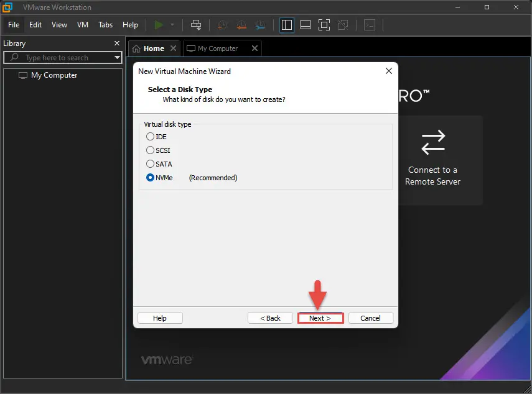Image resolution: width=532 pixels, height=394 pixels.
Task: Click the "(Recommended)" label next to NVMe
Action: [x=213, y=178]
